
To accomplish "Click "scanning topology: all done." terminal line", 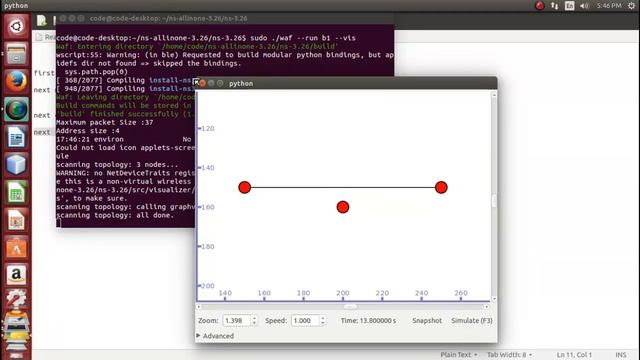I will click(x=115, y=215).
